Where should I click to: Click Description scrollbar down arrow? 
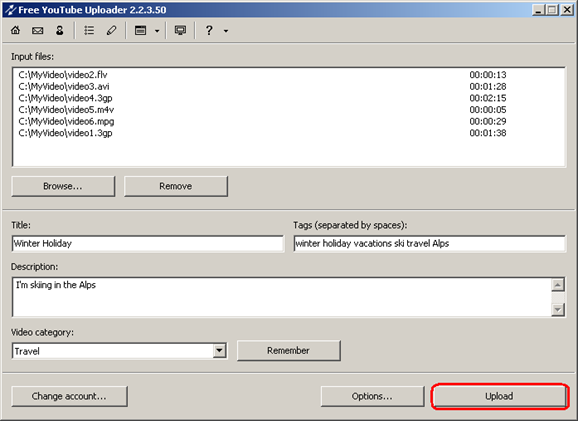click(558, 309)
